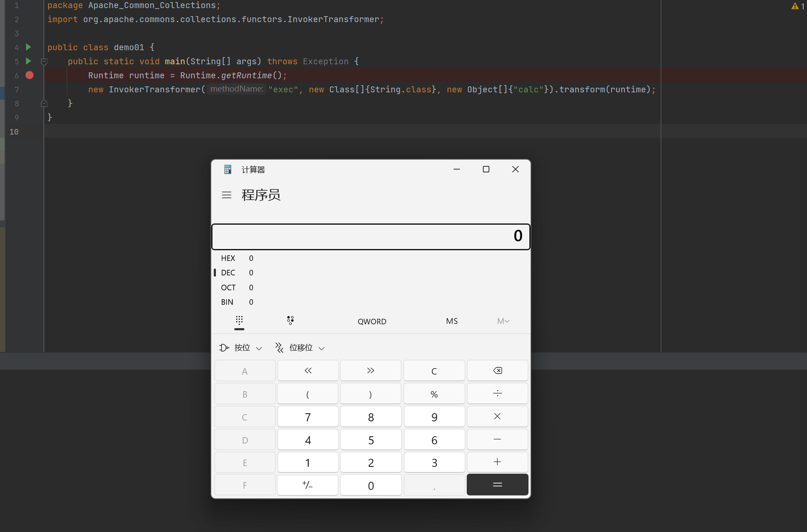Expand the bit shift 位移位 dropdown
Viewport: 807px width, 532px height.
coord(300,348)
